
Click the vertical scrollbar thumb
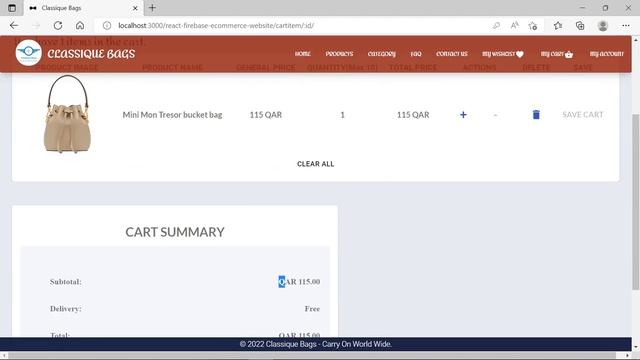(636, 202)
